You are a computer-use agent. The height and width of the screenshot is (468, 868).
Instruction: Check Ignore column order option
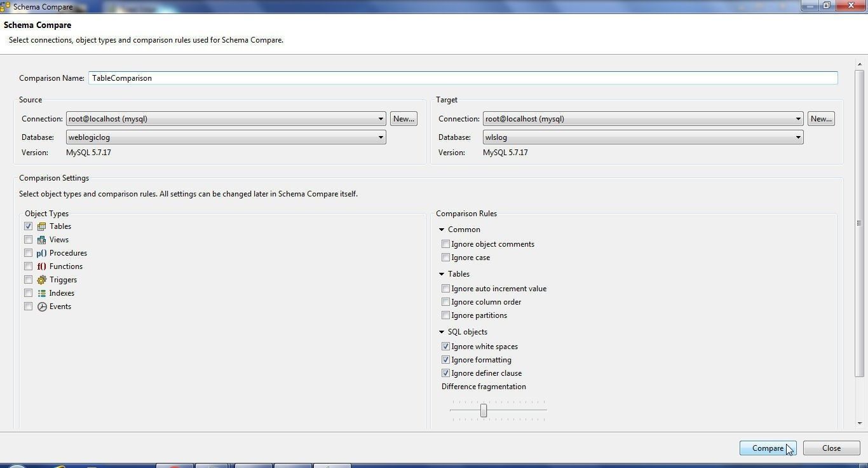click(x=445, y=302)
